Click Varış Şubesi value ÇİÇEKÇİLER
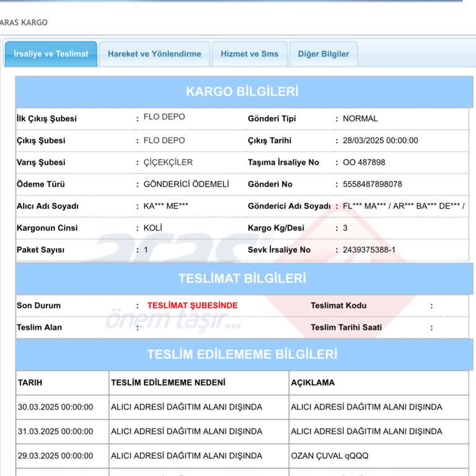This screenshot has height=476, width=476. click(168, 162)
